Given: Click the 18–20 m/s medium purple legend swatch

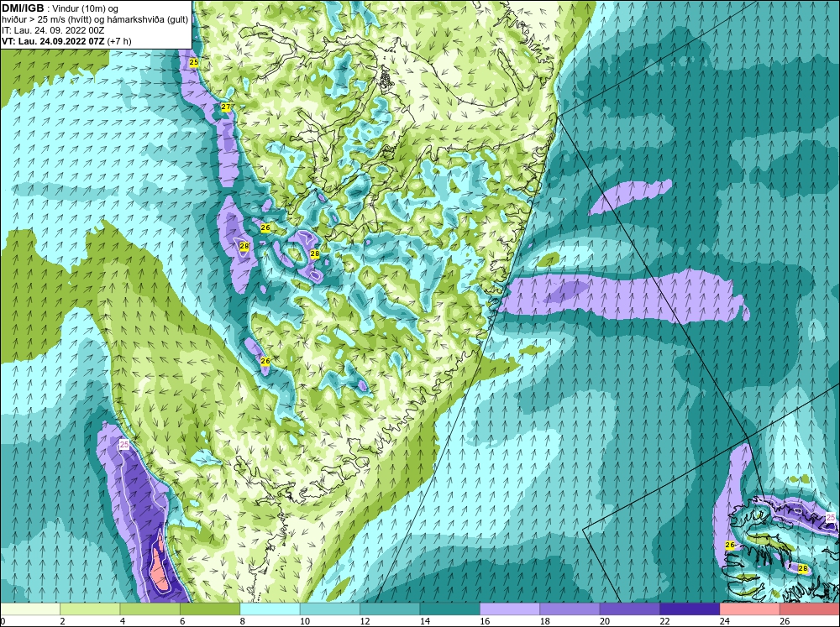Looking at the screenshot, I should coord(570,609).
